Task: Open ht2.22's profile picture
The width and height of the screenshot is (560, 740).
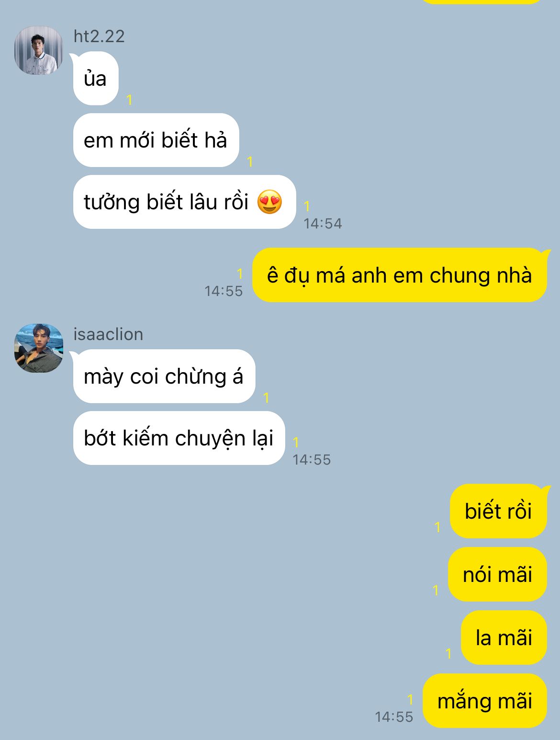Action: [x=39, y=50]
